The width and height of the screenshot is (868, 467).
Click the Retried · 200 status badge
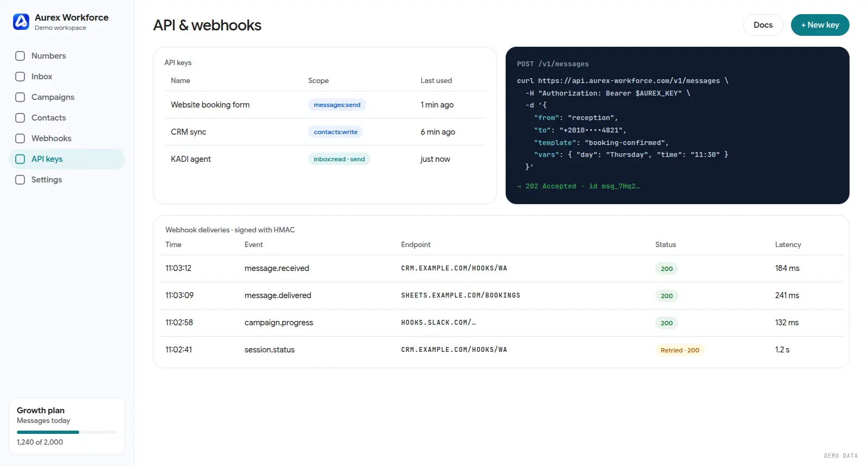[x=680, y=350]
